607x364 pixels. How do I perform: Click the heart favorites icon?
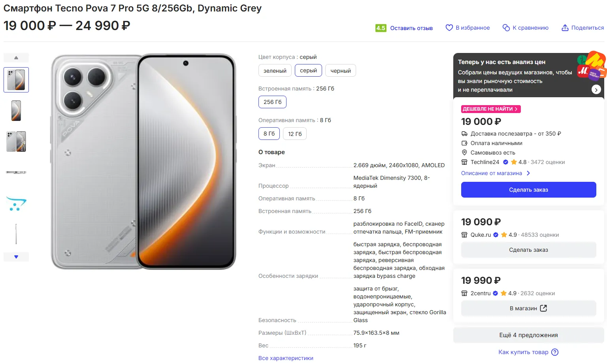449,28
